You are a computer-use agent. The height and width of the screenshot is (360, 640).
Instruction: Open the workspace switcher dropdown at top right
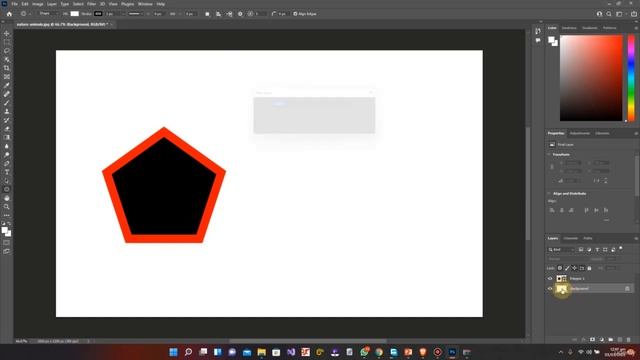point(620,14)
